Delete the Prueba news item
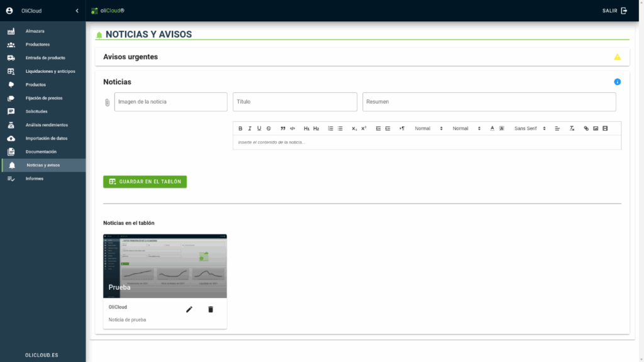The height and width of the screenshot is (362, 644). [x=211, y=309]
